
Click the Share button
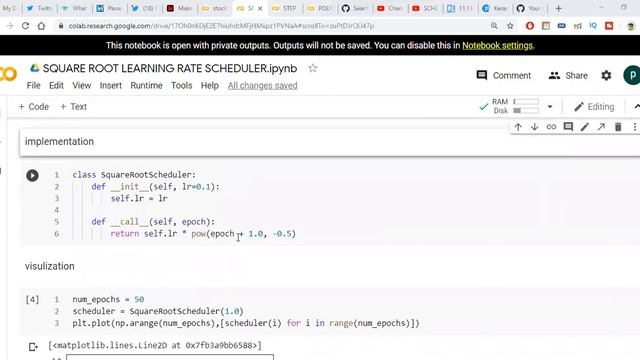pyautogui.click(x=568, y=76)
